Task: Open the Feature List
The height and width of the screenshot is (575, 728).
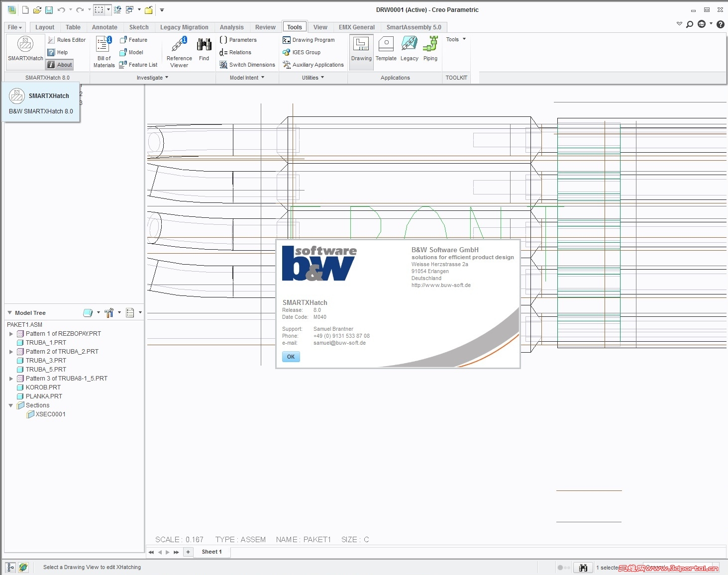Action: [x=138, y=65]
